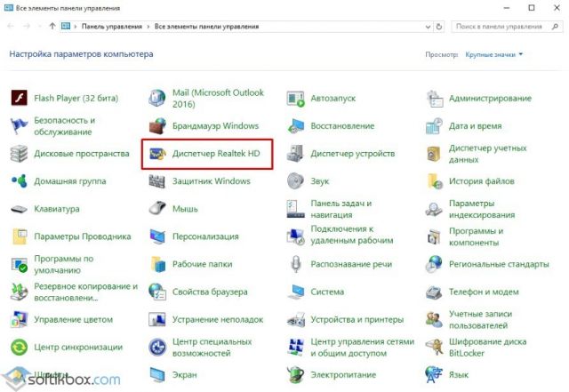Open the Диспетчер учетных данных icon
This screenshot has width=569, height=392.
point(434,154)
